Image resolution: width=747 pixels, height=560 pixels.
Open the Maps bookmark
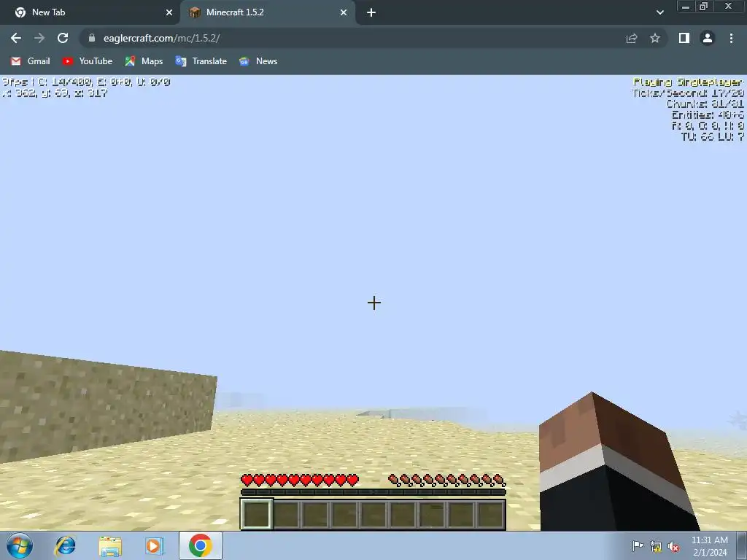[144, 61]
